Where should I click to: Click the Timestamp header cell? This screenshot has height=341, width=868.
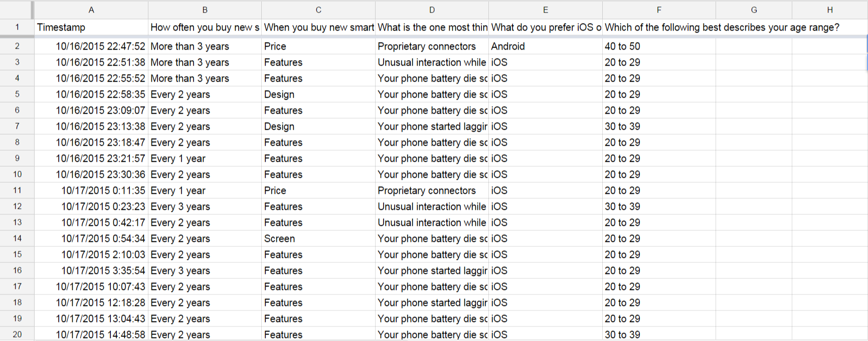click(x=91, y=28)
